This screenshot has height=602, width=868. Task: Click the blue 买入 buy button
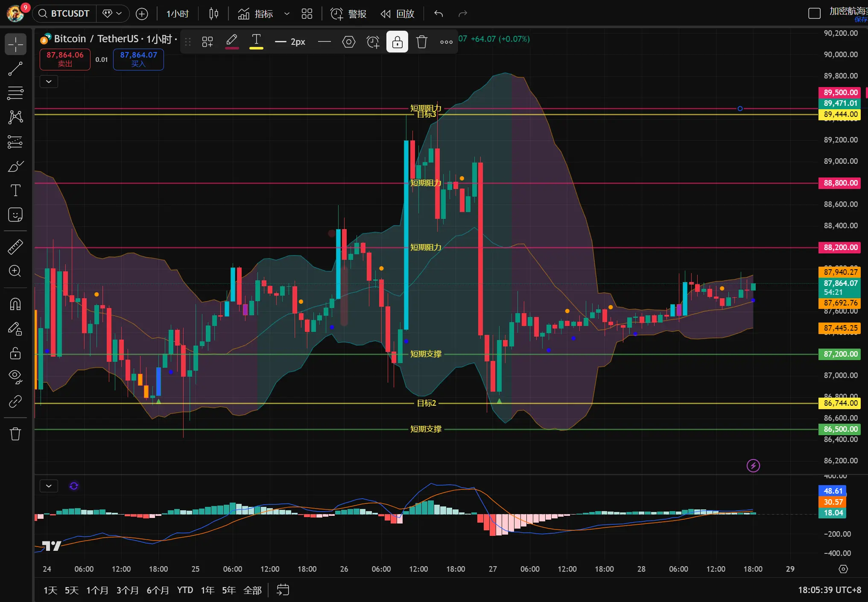tap(138, 59)
